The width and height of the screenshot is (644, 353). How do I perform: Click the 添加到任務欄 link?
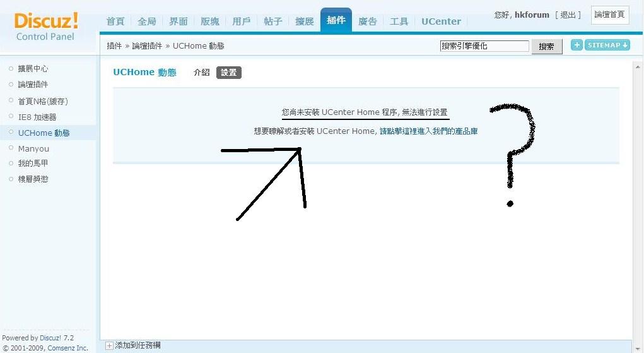[x=138, y=345]
